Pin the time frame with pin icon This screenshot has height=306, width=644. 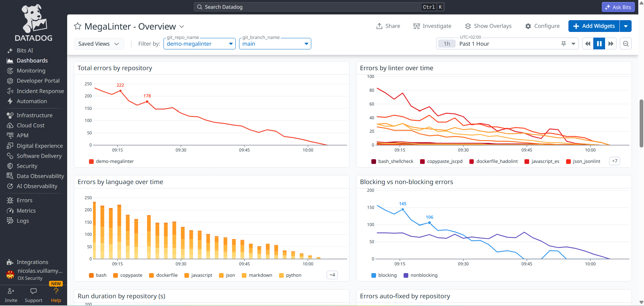564,44
